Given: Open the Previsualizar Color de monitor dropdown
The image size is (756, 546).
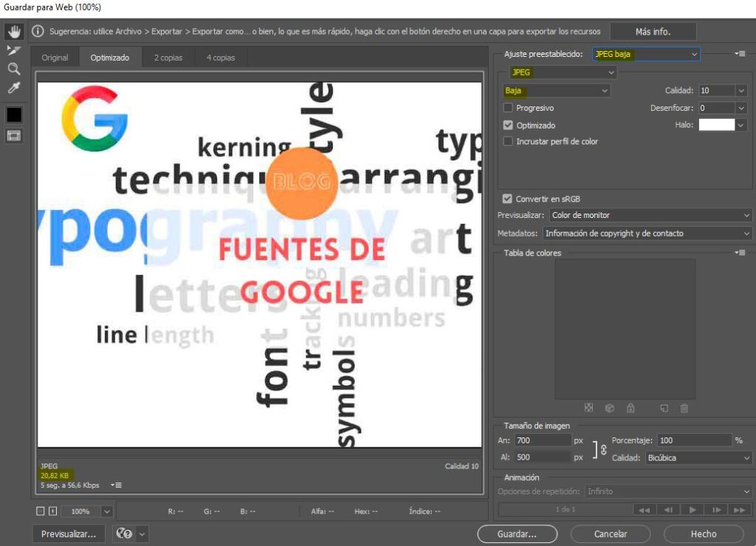Looking at the screenshot, I should [x=650, y=215].
